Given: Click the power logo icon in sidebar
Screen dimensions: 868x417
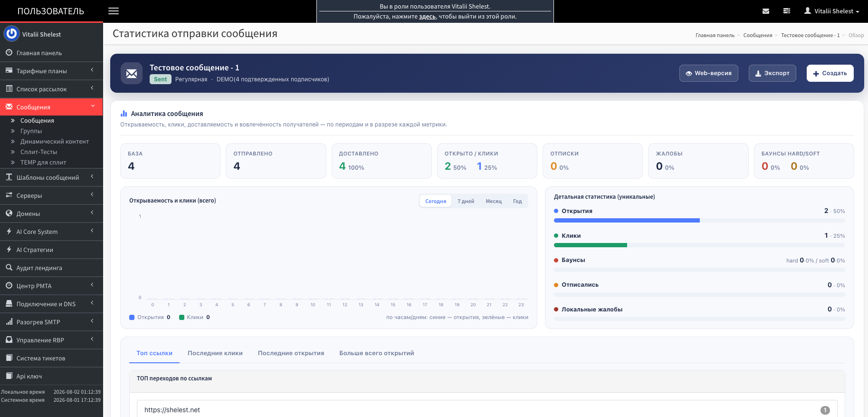Looking at the screenshot, I should (11, 34).
